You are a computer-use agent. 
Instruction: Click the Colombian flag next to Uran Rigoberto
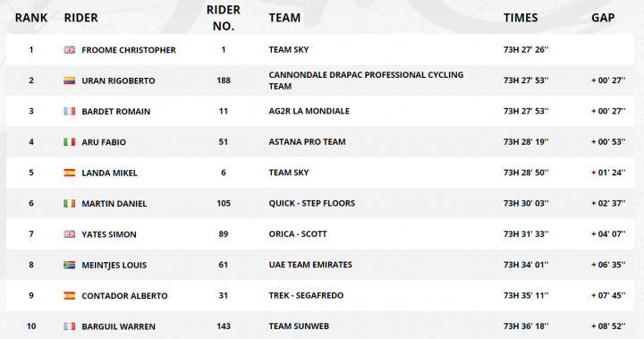click(x=69, y=81)
